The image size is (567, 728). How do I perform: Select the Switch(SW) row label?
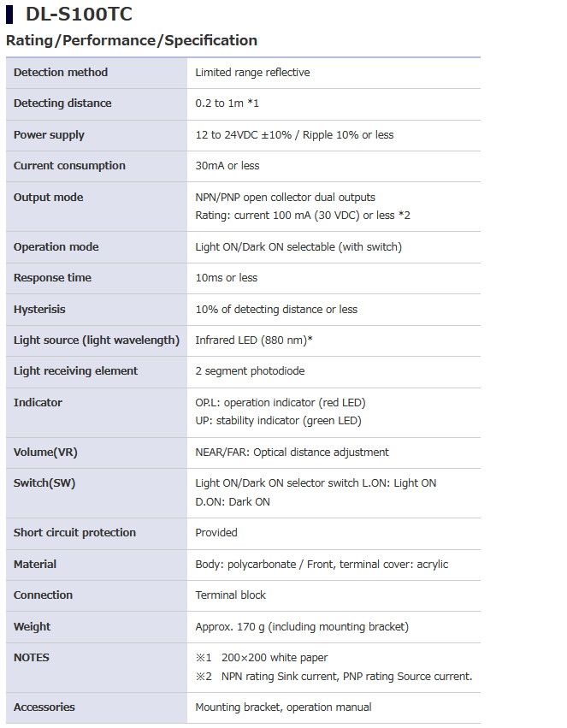[x=44, y=483]
